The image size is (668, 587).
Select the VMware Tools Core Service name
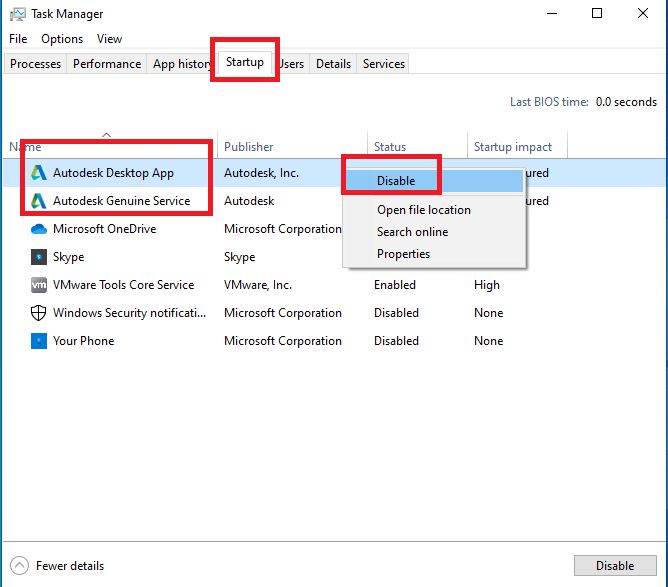124,285
